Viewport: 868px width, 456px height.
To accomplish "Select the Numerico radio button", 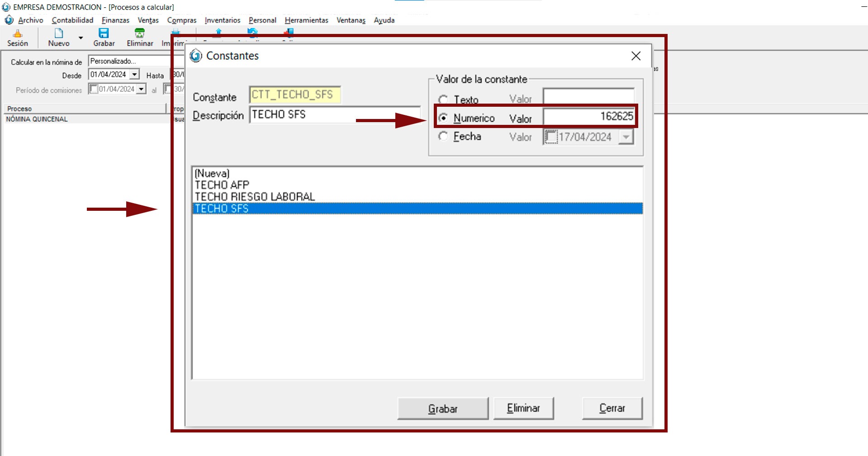I will 443,118.
